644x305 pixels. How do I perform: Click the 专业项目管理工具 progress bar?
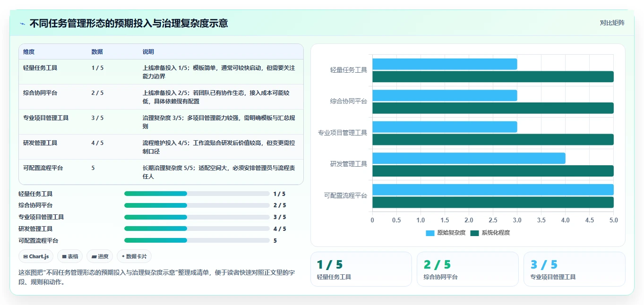pos(197,217)
